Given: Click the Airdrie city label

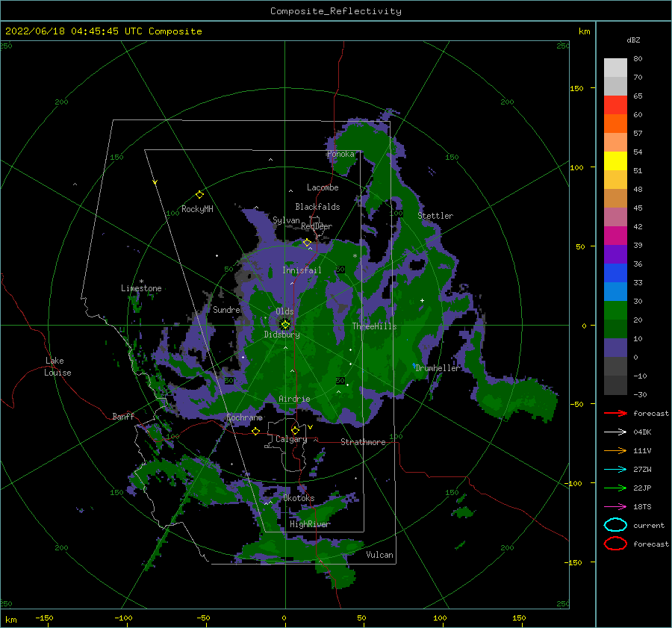Looking at the screenshot, I should click(294, 399).
